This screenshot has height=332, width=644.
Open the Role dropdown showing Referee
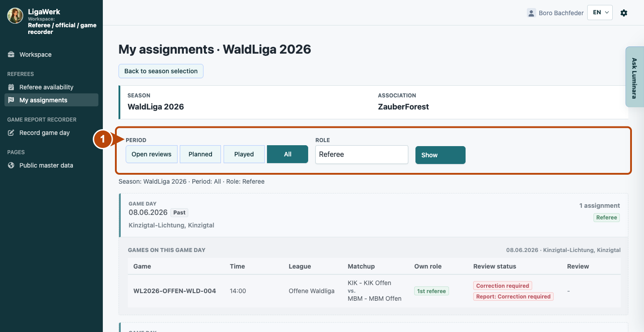(x=362, y=155)
